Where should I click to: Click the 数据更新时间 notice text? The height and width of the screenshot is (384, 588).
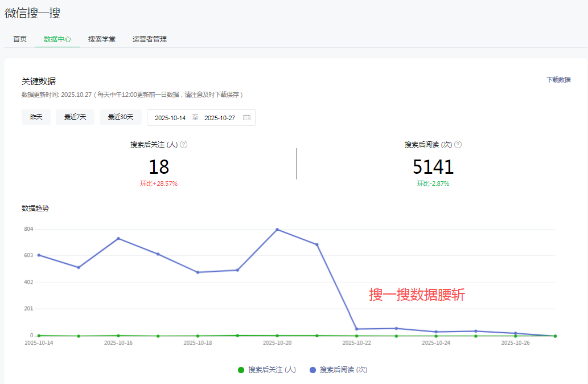[x=133, y=95]
